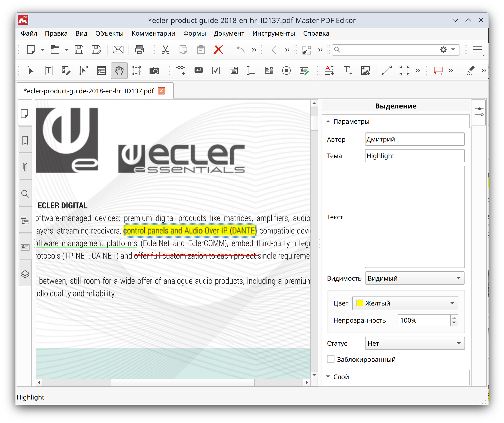Click the Автор input field

pyautogui.click(x=415, y=139)
